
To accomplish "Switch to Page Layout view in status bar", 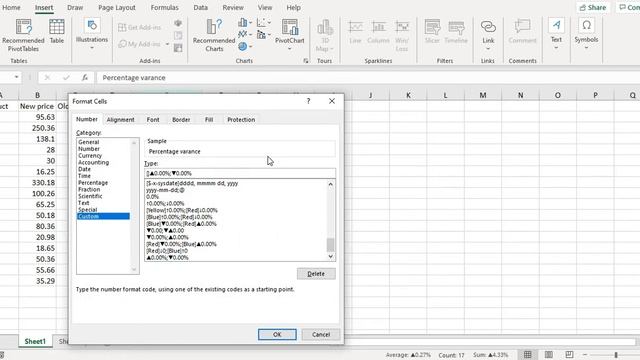I will point(549,354).
